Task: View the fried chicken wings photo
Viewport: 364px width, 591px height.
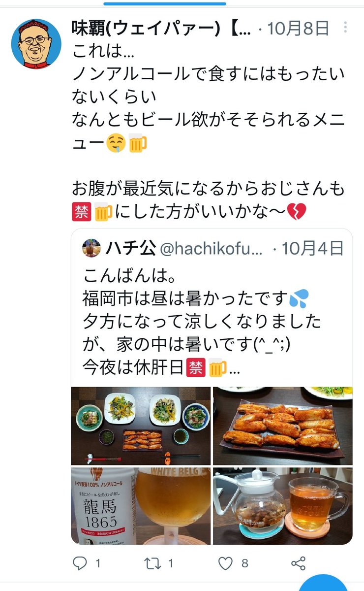Action: coord(283,426)
